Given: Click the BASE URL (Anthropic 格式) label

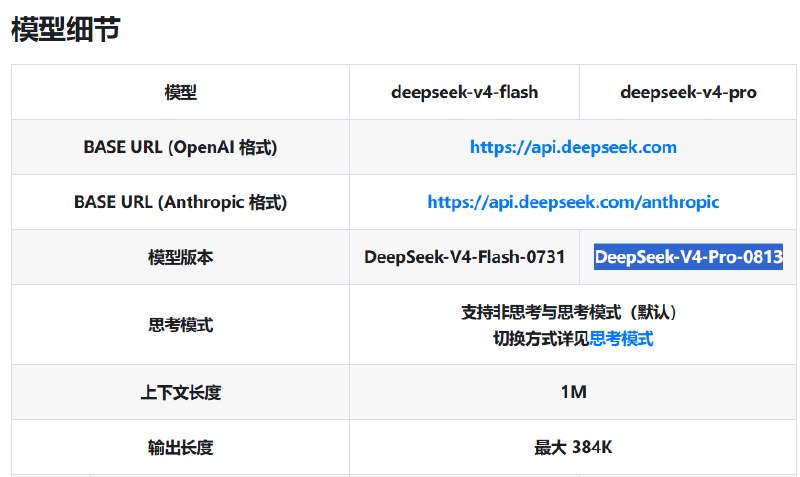Looking at the screenshot, I should coord(181,202).
